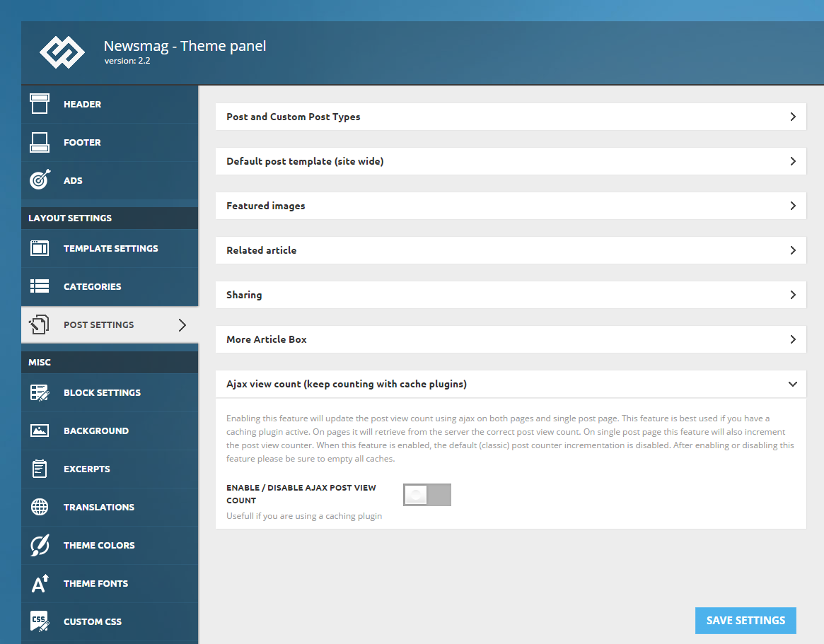Collapse Ajax view count chevron

point(793,384)
